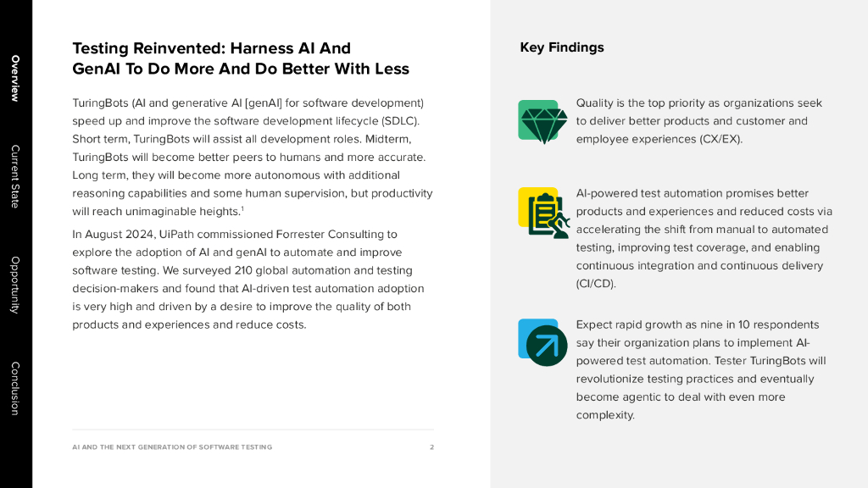Select the 'Expect rapid growth' finding text
The image size is (868, 488).
click(x=700, y=369)
